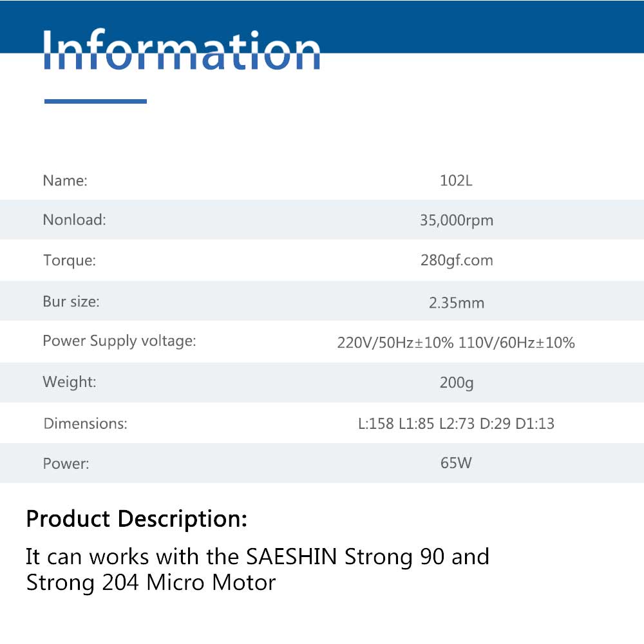Select the Torque label
The height and width of the screenshot is (644, 644).
pyautogui.click(x=70, y=261)
